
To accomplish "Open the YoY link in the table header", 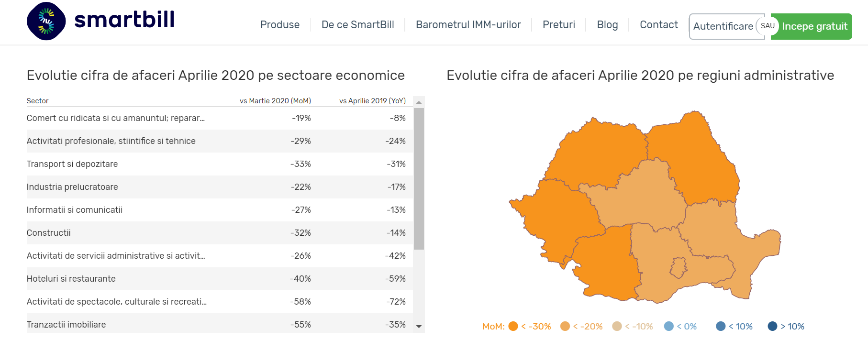I will [x=397, y=101].
